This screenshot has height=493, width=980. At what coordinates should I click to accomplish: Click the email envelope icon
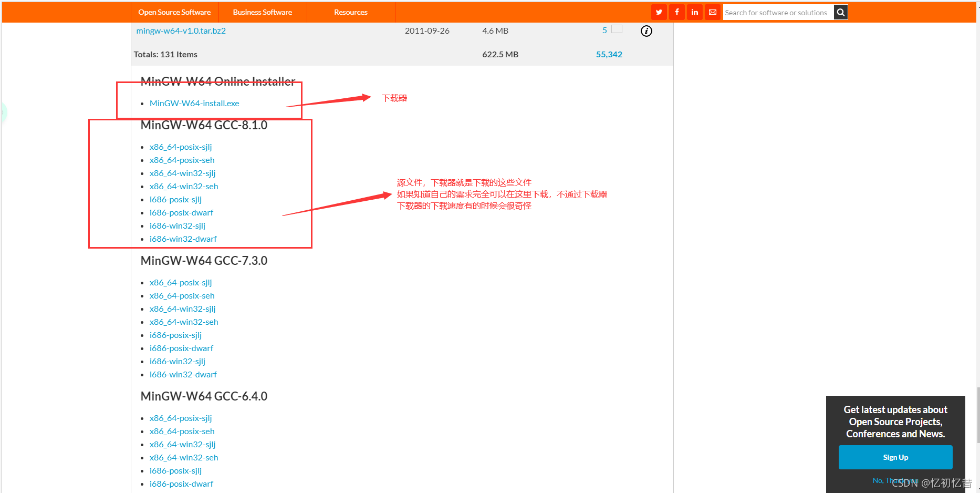pos(712,12)
